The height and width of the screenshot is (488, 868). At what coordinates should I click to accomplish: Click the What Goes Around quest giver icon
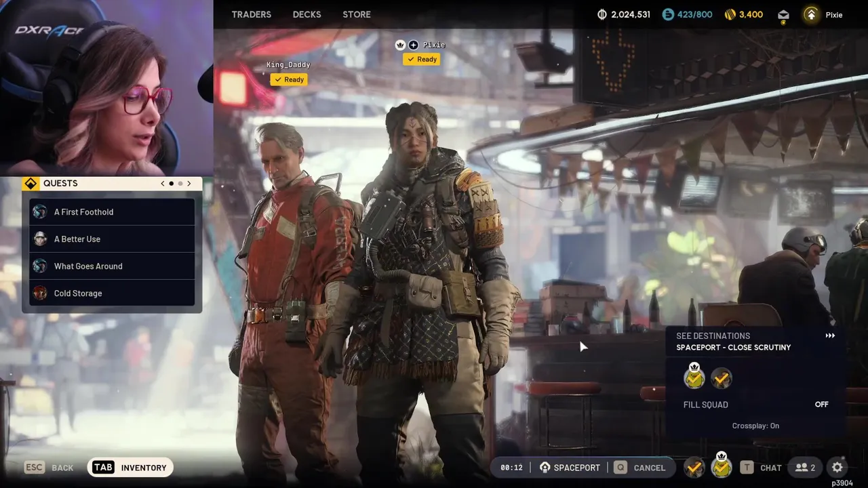[40, 266]
